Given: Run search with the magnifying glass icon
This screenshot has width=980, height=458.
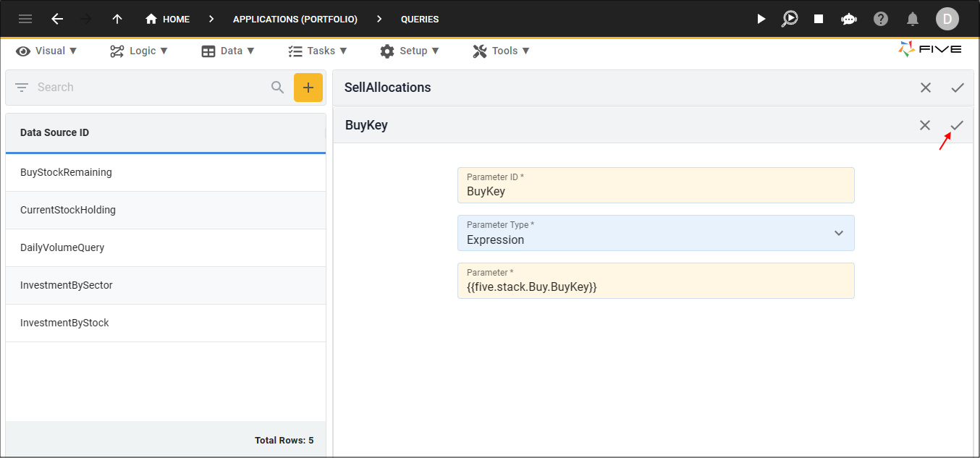Looking at the screenshot, I should (278, 88).
